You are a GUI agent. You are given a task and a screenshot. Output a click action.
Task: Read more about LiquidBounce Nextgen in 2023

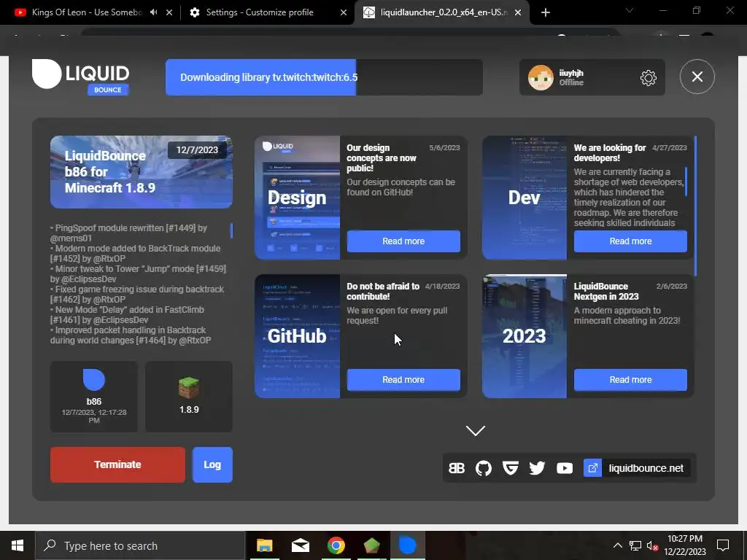(x=630, y=379)
